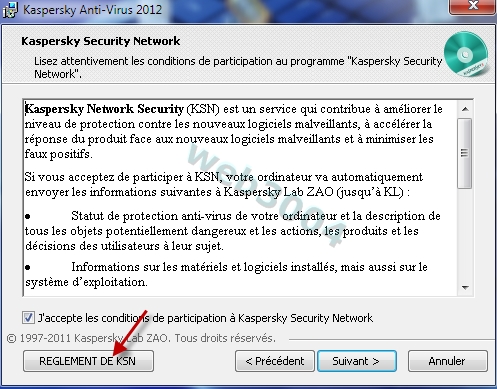Close the Kaspersky Anti-Virus 2012 installer window

[x=472, y=7]
